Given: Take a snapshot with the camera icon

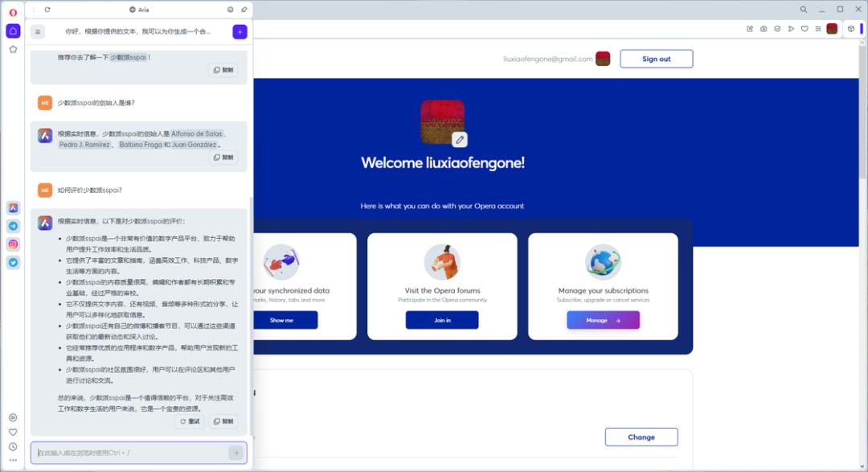Looking at the screenshot, I should click(764, 29).
